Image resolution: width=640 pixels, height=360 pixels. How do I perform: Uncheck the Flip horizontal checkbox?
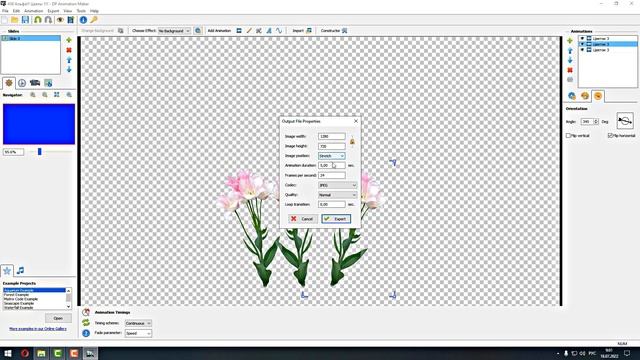point(610,136)
